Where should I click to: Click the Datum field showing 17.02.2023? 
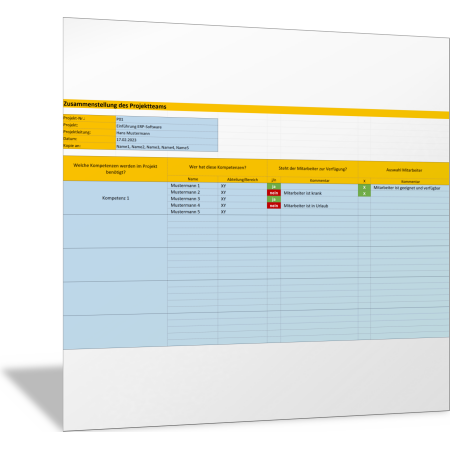pos(167,140)
